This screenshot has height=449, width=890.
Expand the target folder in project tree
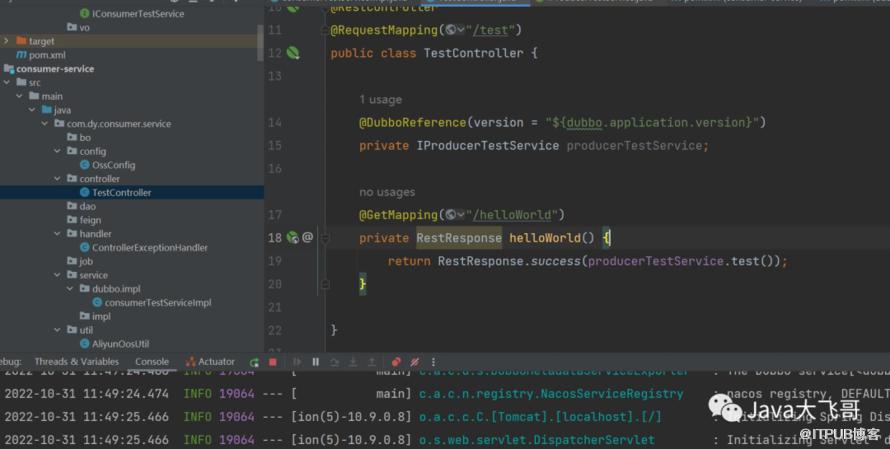click(x=8, y=41)
